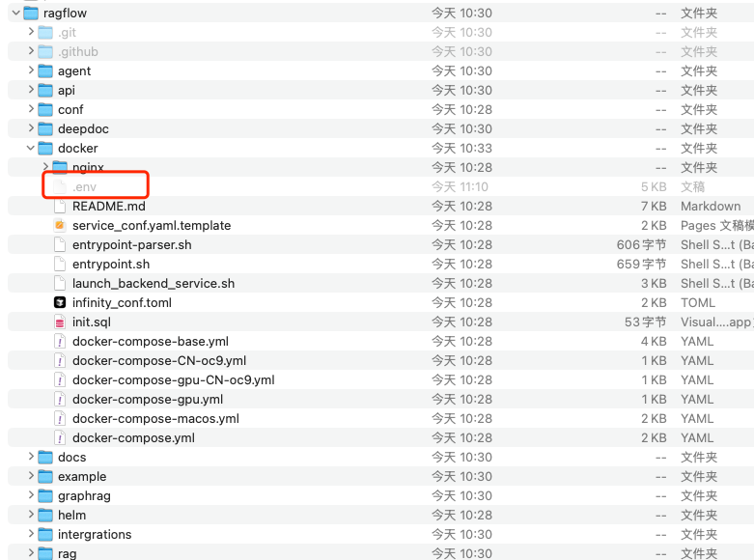Click the .github hidden folder name
754x560 pixels.
tap(77, 51)
